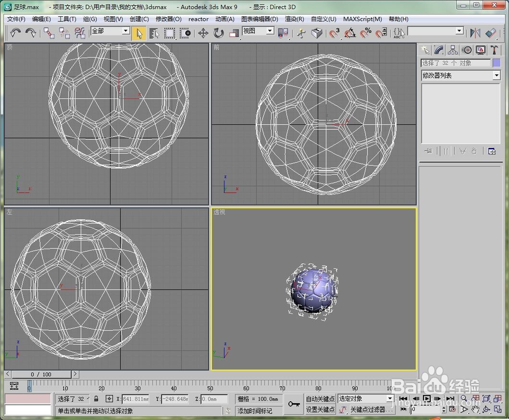The image size is (509, 420).
Task: Toggle the Selection Lock padlock icon
Action: pos(96,399)
